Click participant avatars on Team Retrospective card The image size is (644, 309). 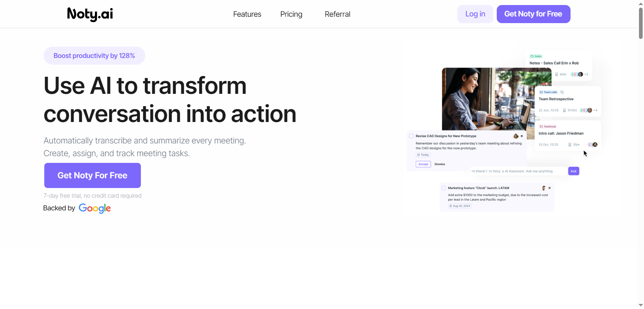pos(586,110)
